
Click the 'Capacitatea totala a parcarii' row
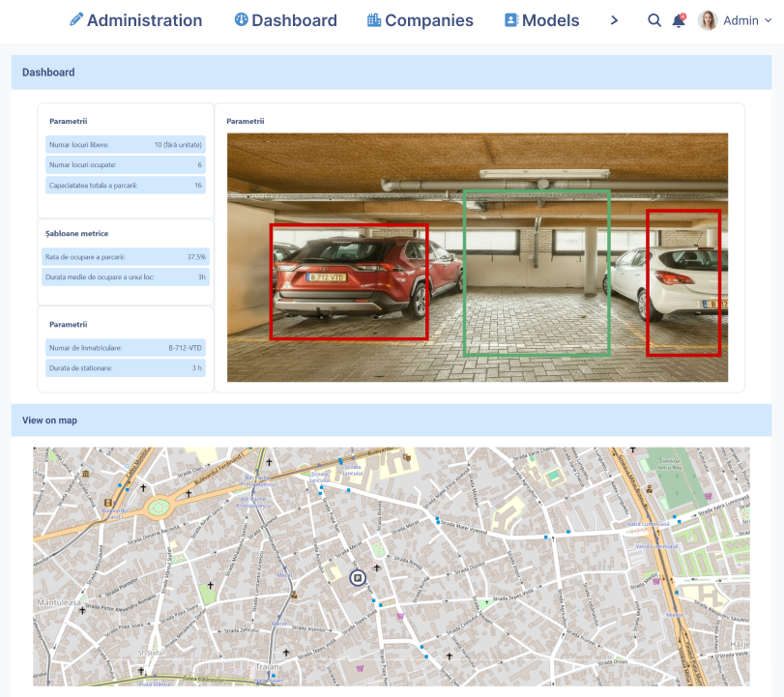[125, 186]
